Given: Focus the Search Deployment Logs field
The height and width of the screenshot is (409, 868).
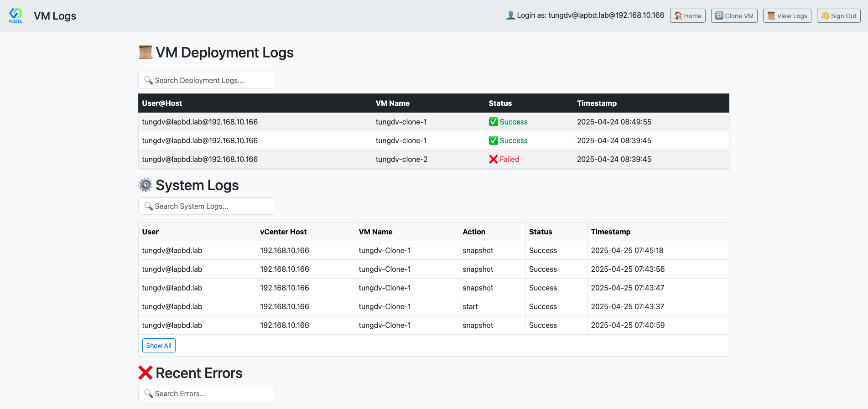Looking at the screenshot, I should click(x=212, y=80).
